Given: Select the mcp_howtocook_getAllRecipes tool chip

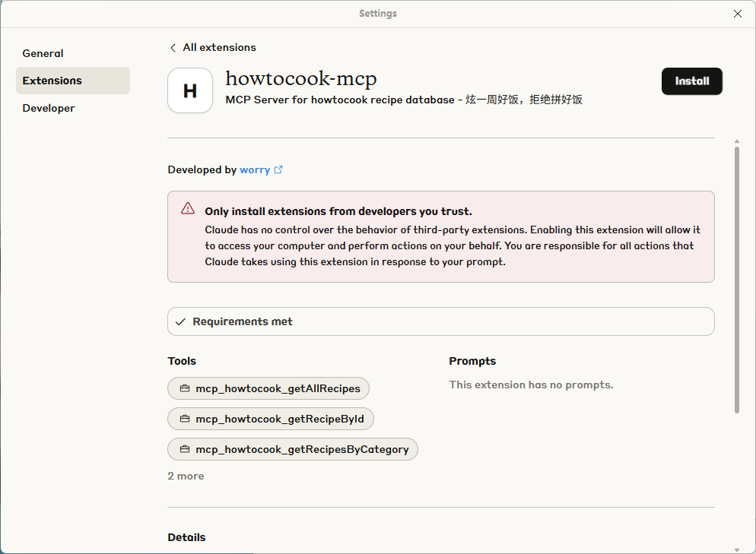Looking at the screenshot, I should pyautogui.click(x=268, y=388).
